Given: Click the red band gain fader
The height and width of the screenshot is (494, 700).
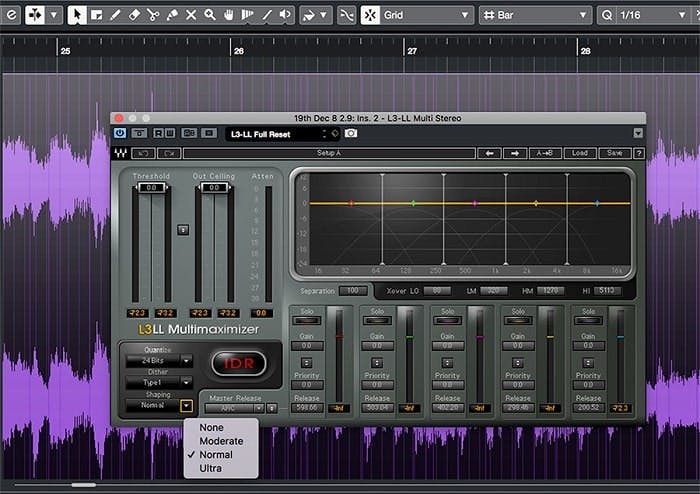Looking at the screenshot, I should point(339,336).
